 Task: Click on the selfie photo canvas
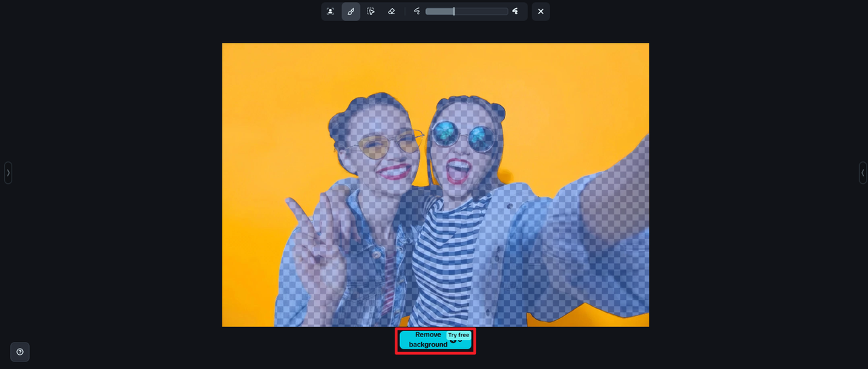435,184
